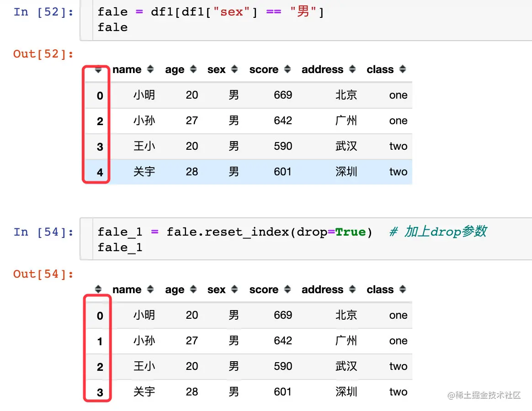532x411 pixels.
Task: Sort Out[54] table by index column icon
Action: point(98,289)
